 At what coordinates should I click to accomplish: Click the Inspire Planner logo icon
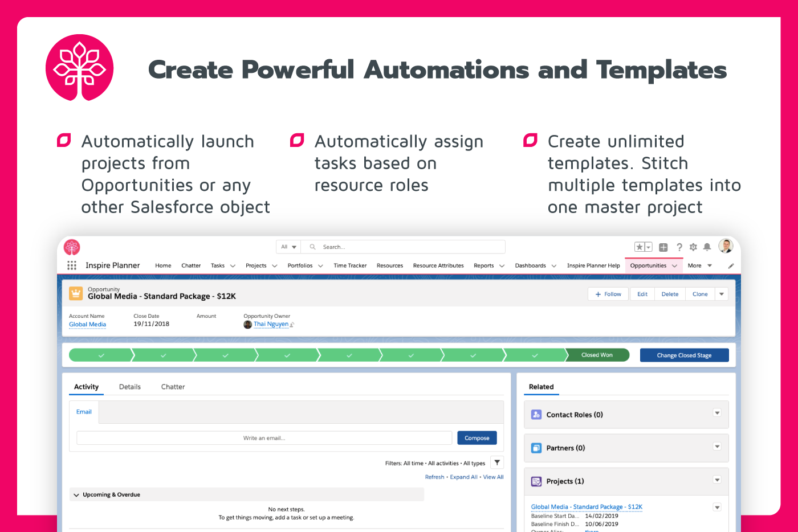click(x=72, y=247)
